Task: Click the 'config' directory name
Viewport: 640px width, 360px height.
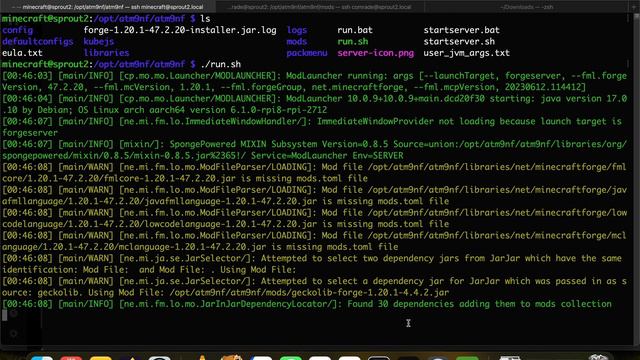Action: (18, 30)
